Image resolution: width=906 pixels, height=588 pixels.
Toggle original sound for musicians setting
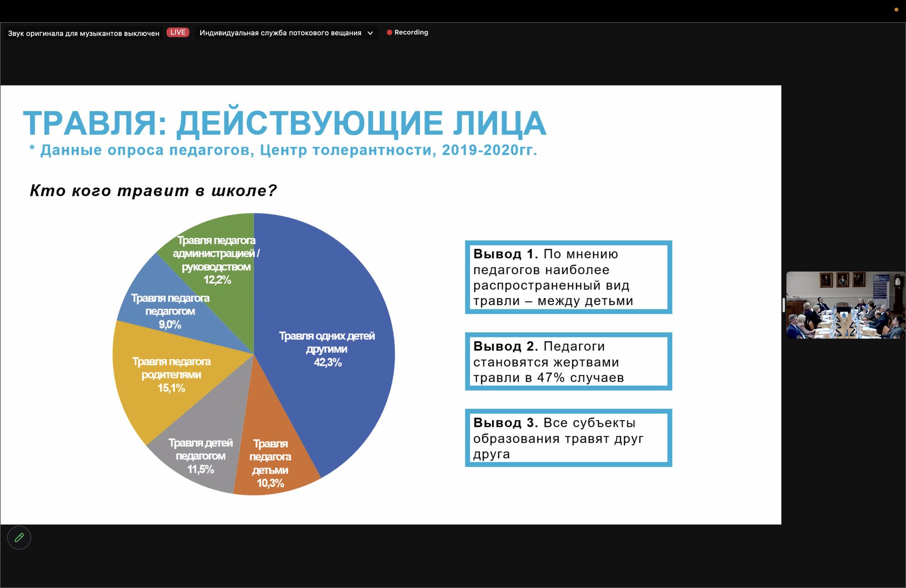click(x=83, y=33)
